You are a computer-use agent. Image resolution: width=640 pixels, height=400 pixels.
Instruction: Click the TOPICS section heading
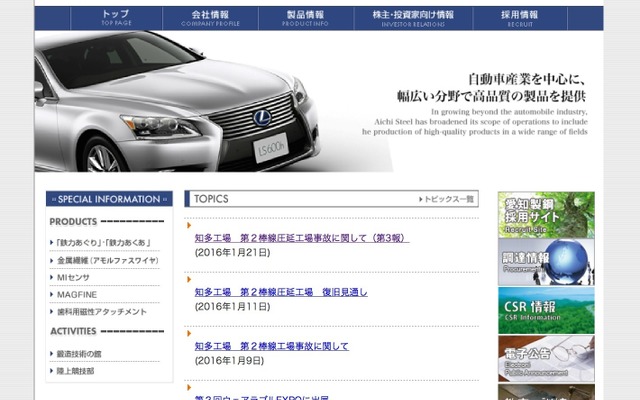tap(211, 199)
